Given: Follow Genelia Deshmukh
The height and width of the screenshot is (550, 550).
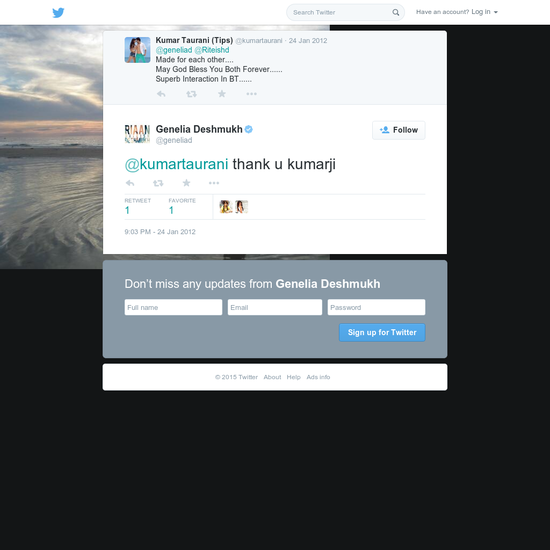Looking at the screenshot, I should coord(398,130).
